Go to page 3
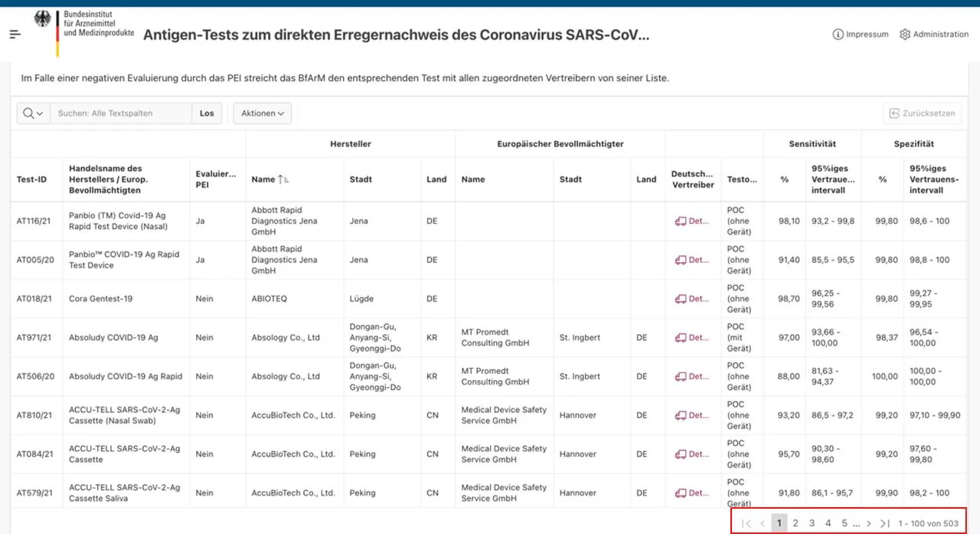Viewport: 980px width, 534px height. coord(812,523)
